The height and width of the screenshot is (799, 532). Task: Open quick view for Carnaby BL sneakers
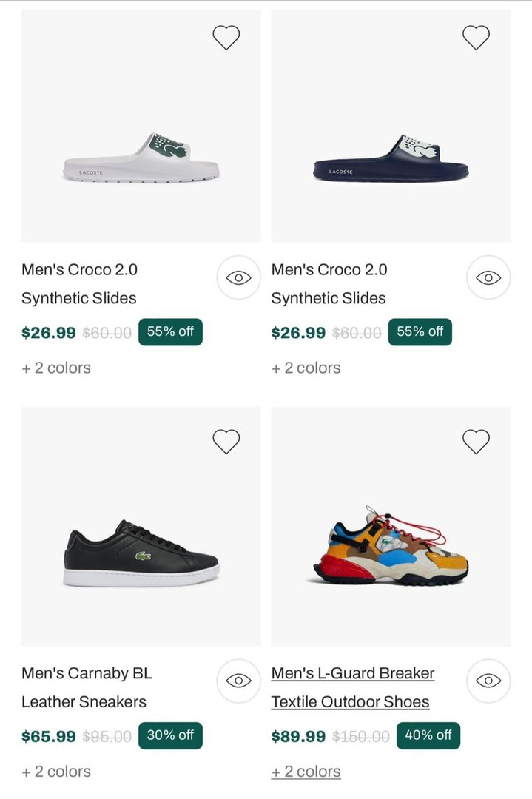(x=238, y=681)
